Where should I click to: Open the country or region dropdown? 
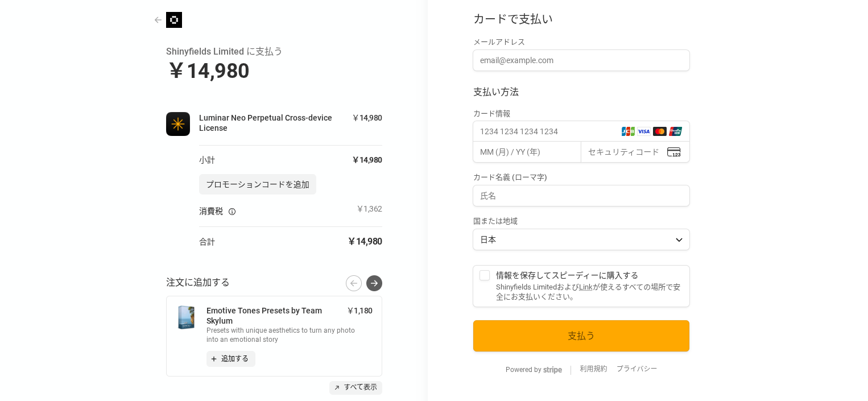581,239
